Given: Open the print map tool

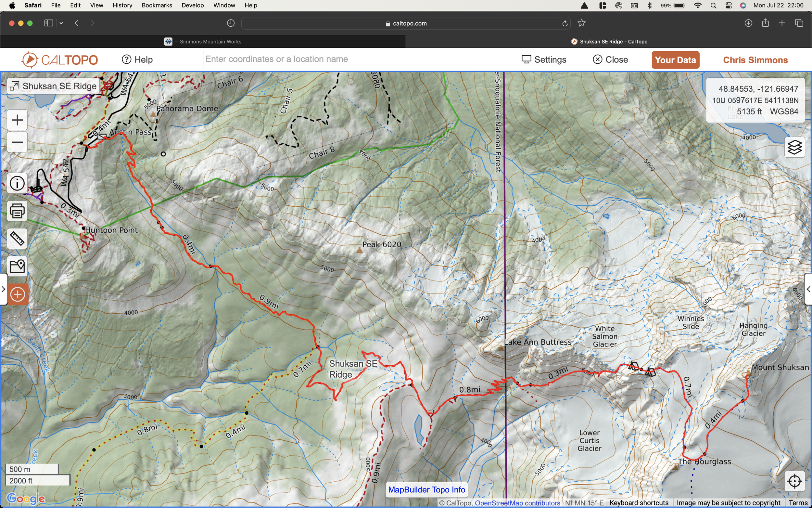Looking at the screenshot, I should 17,211.
